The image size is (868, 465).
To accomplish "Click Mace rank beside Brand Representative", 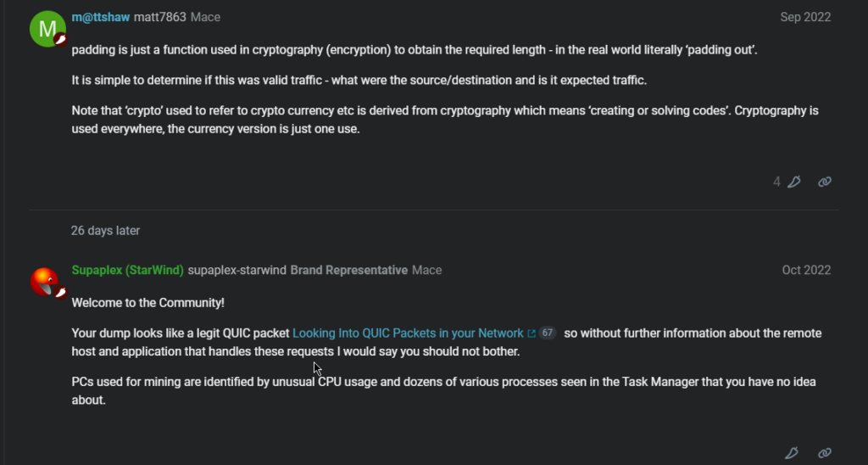I will (x=427, y=270).
